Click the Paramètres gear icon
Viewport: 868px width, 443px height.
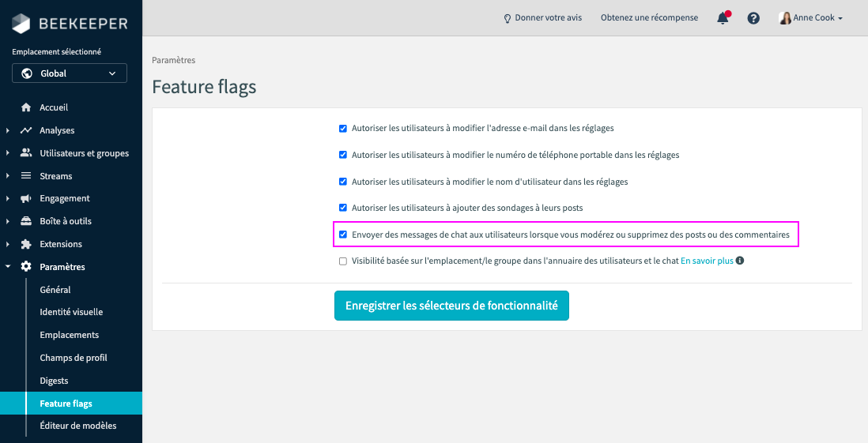click(x=26, y=267)
